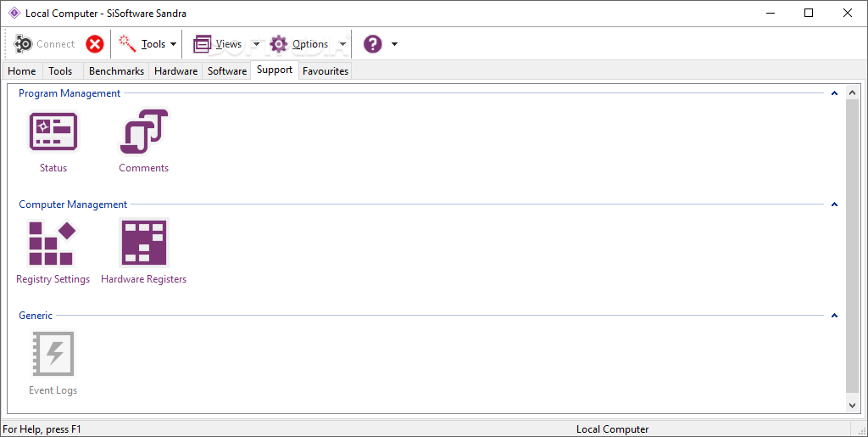Open the Hardware Registers icon
The width and height of the screenshot is (868, 437).
(x=144, y=244)
